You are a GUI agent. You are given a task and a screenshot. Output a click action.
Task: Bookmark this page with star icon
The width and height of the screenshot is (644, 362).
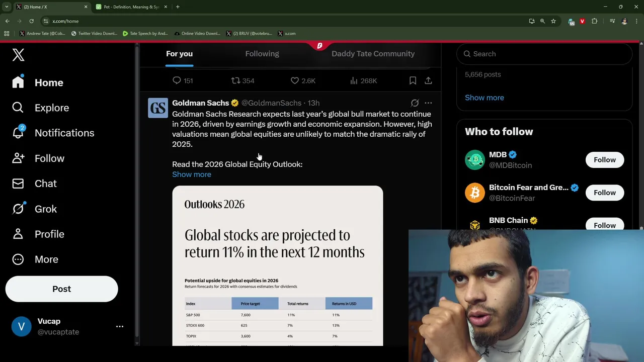553,21
